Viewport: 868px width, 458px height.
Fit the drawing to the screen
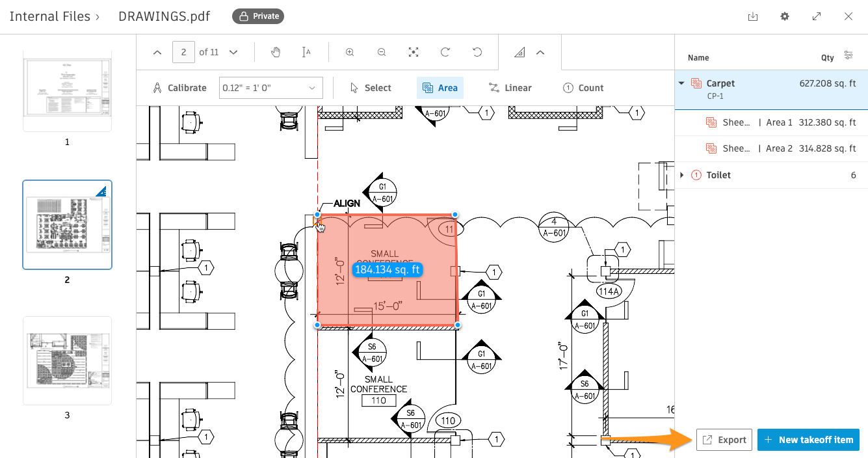(413, 52)
